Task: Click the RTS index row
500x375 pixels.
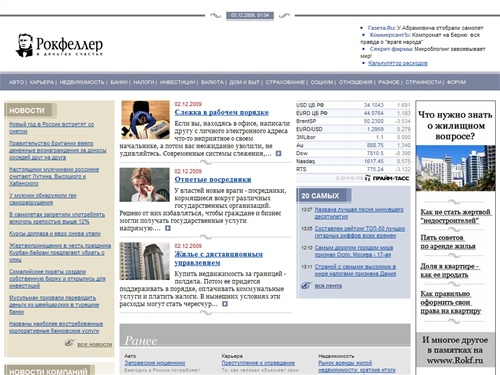Action: click(353, 169)
